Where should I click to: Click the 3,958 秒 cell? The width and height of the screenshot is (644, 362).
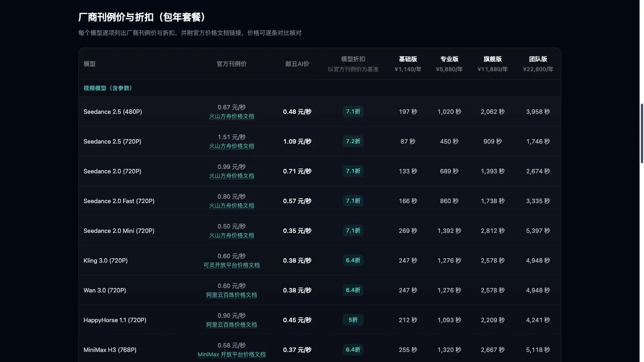click(538, 111)
